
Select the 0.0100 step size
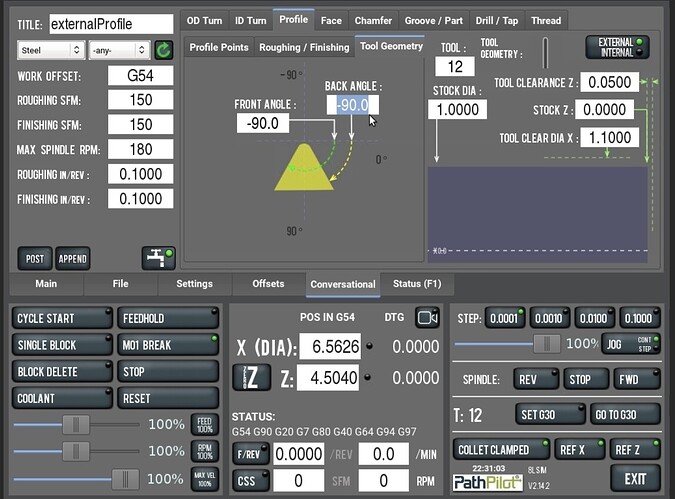pyautogui.click(x=594, y=319)
